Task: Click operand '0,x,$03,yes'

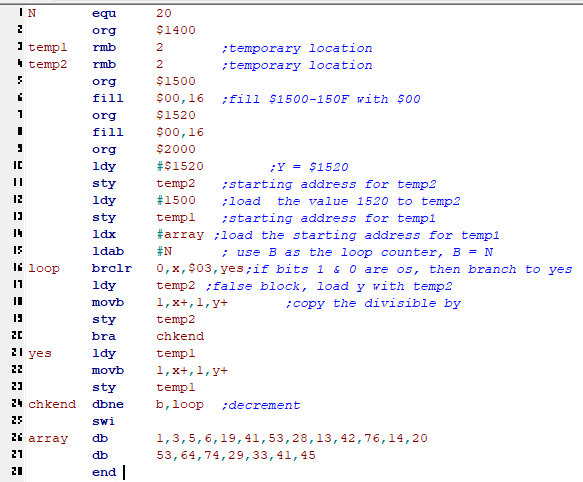Action: [x=200, y=268]
